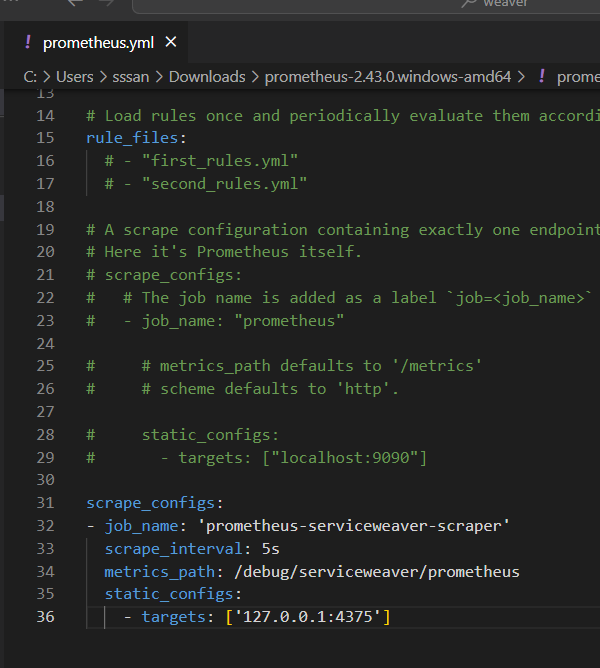Open the 'prometheus-2.43.0.windows-amd64' breadcrumb folder

point(388,77)
